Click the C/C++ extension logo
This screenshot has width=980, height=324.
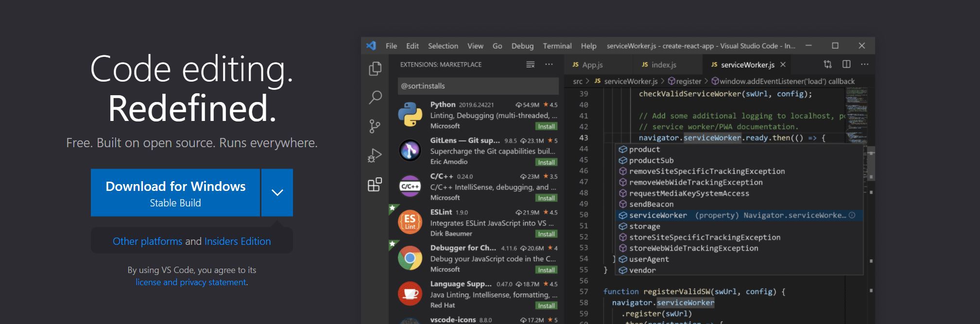pyautogui.click(x=410, y=187)
